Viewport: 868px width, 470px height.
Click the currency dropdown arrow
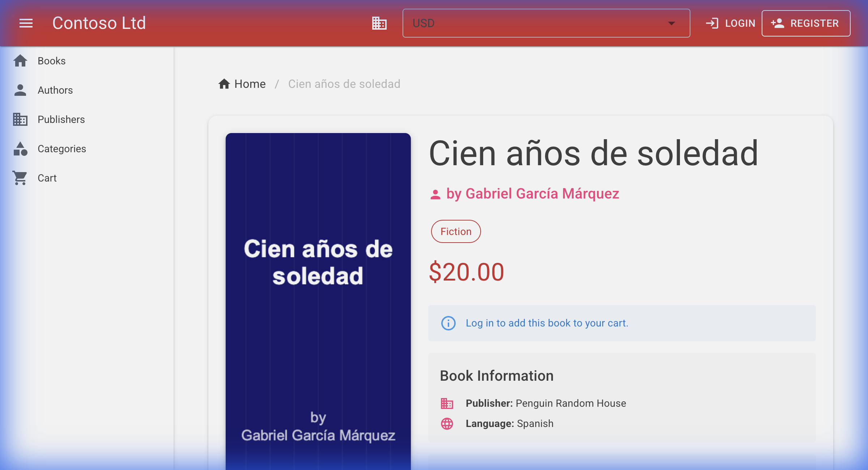(672, 23)
